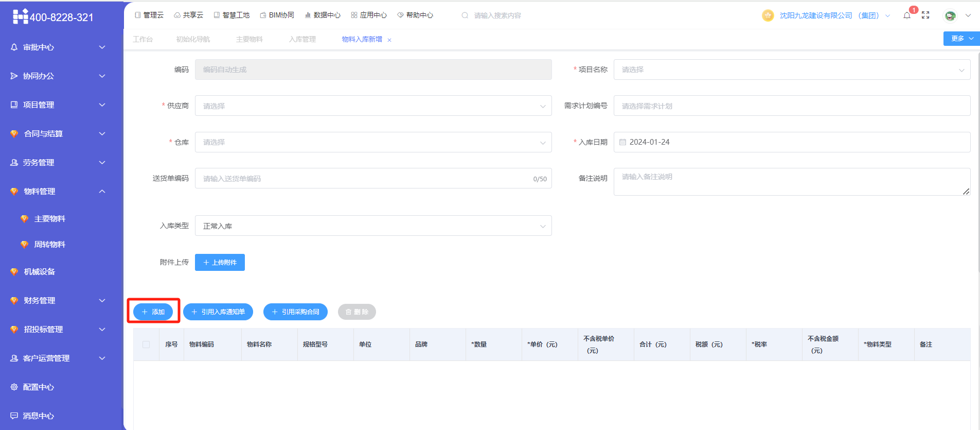This screenshot has height=430, width=980.
Task: Open the 供应商 dropdown
Action: pyautogui.click(x=373, y=106)
